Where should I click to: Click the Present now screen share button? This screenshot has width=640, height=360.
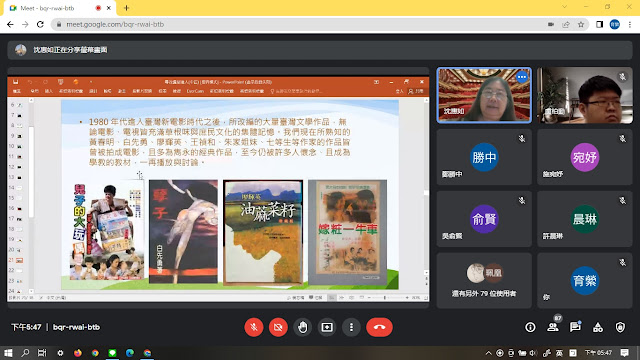click(x=327, y=327)
